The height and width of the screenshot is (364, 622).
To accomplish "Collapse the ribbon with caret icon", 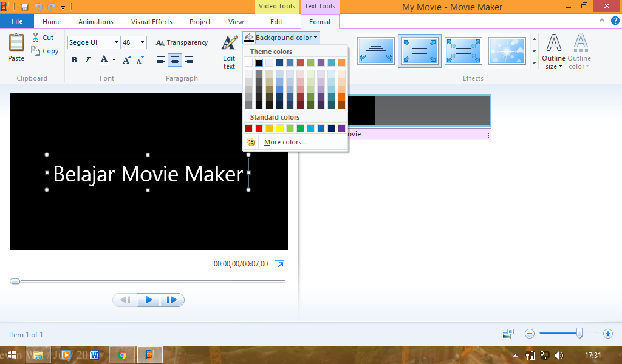I will (602, 21).
